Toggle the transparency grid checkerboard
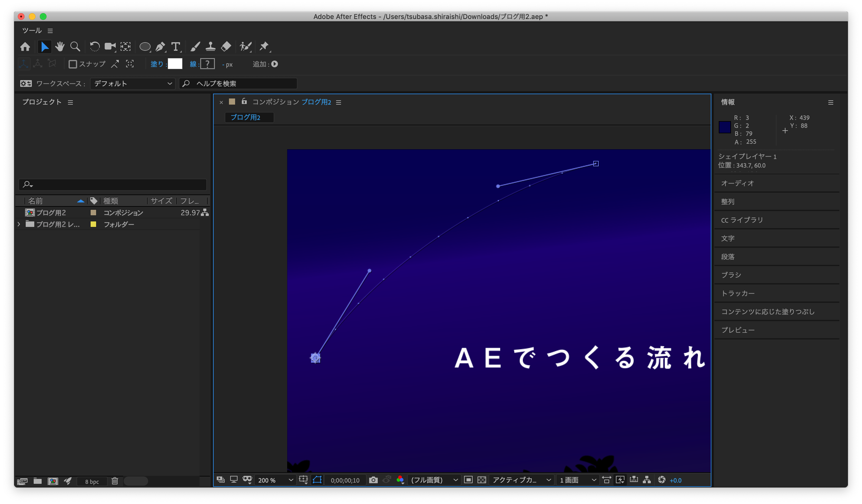 pos(482,480)
